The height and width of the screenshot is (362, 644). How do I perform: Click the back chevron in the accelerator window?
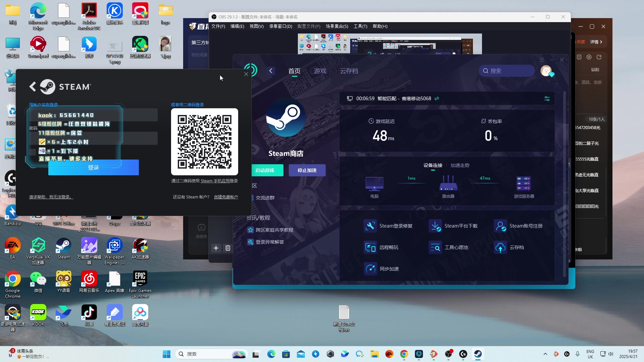coord(271,71)
